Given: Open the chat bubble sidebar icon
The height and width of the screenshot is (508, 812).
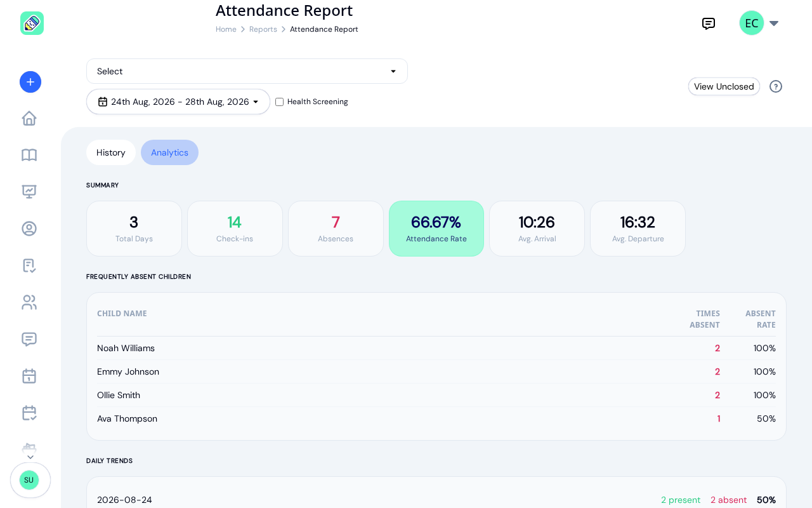Looking at the screenshot, I should (29, 339).
